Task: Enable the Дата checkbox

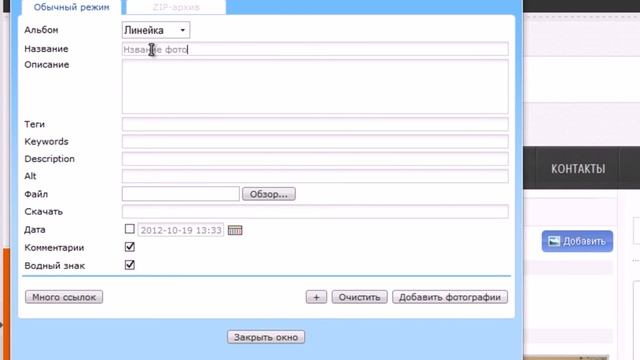Action: 129,229
